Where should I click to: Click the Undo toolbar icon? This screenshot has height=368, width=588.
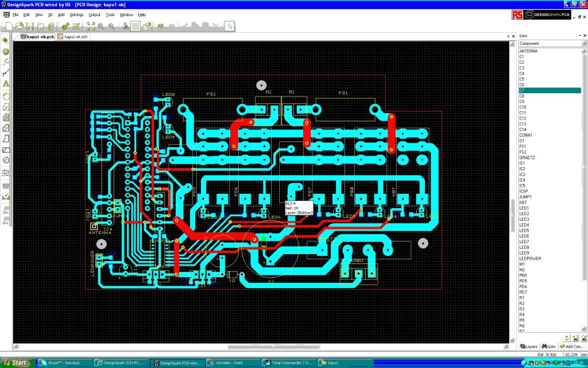pos(161,26)
